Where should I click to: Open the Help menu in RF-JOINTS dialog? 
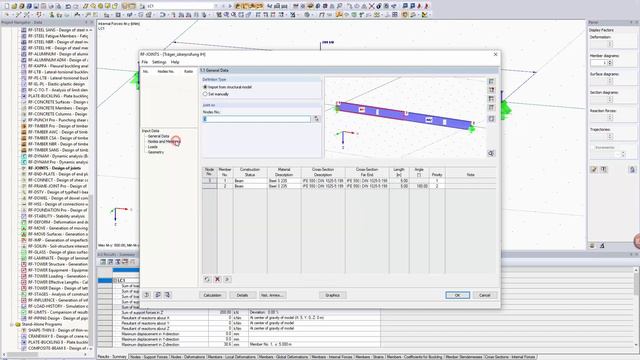coord(175,62)
